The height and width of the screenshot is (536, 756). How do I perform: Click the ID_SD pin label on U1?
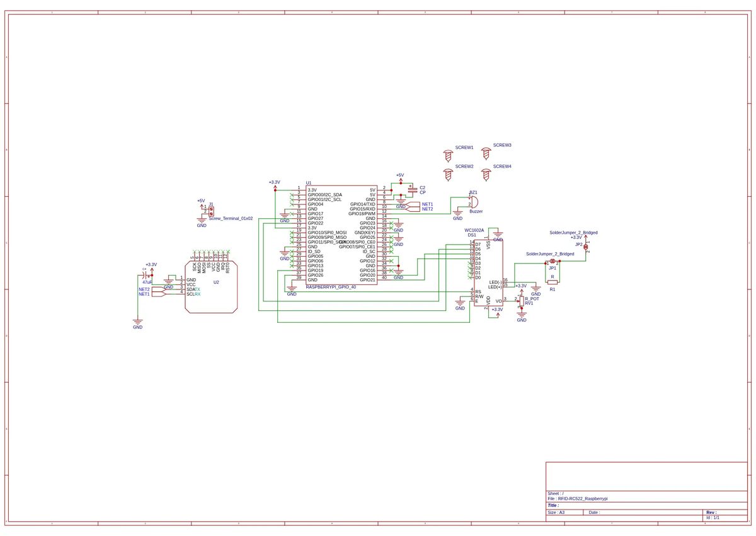click(314, 251)
